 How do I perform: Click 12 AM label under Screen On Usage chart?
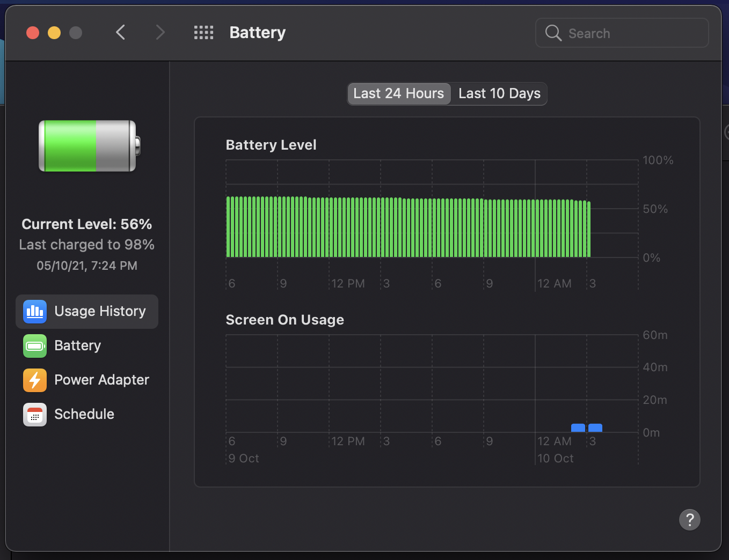(555, 441)
